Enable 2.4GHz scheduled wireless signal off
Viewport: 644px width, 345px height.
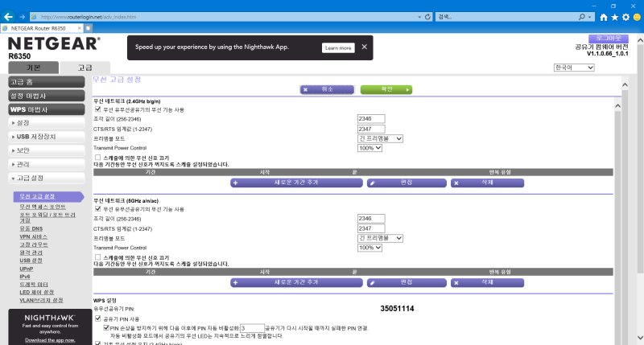(x=97, y=158)
